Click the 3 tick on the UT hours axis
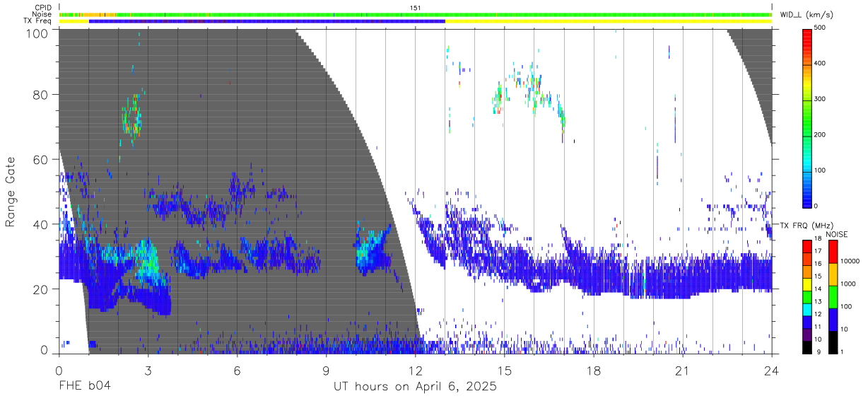Image resolution: width=868 pixels, height=401 pixels. [x=148, y=370]
